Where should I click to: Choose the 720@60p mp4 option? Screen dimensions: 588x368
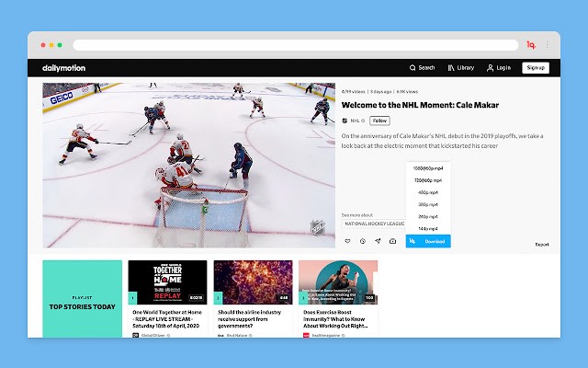tap(428, 180)
